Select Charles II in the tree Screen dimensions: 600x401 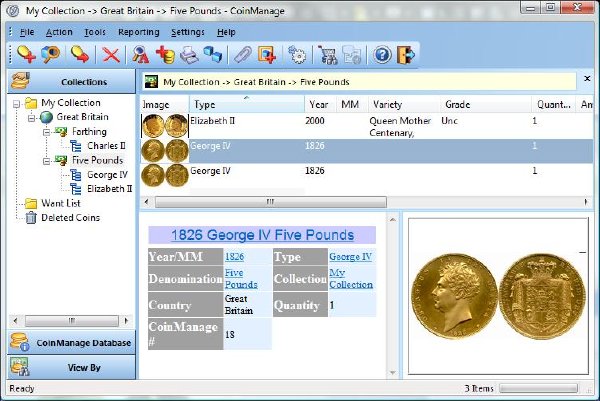[x=106, y=146]
